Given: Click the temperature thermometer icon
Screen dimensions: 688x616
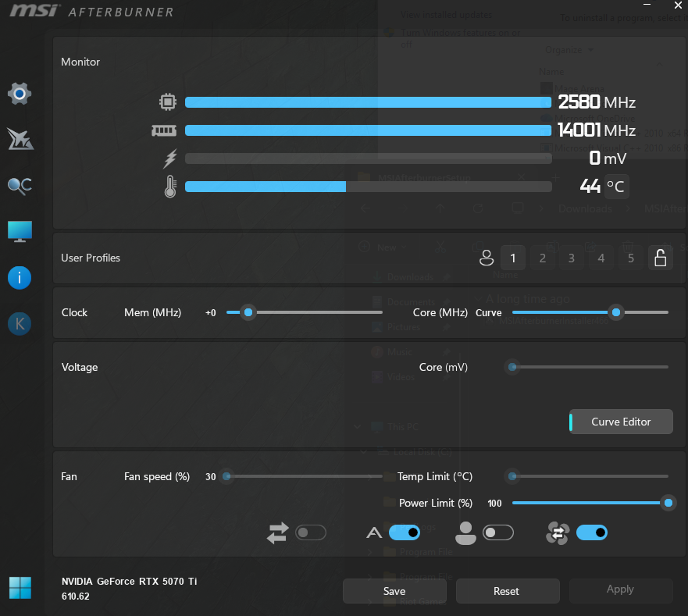Looking at the screenshot, I should point(170,187).
